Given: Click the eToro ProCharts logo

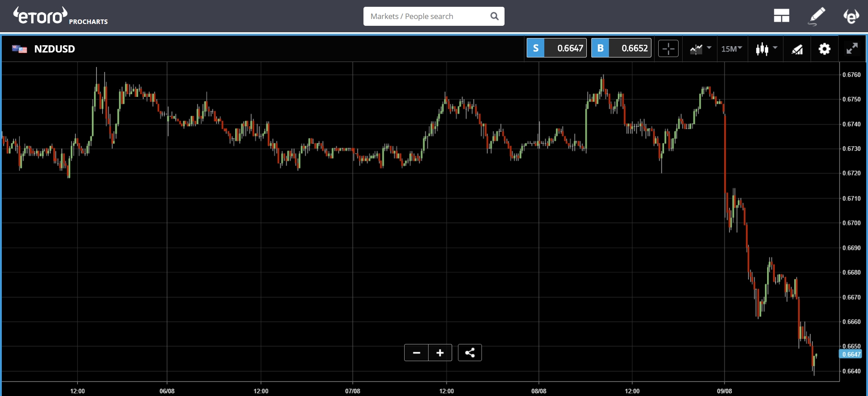Looking at the screenshot, I should click(x=61, y=16).
